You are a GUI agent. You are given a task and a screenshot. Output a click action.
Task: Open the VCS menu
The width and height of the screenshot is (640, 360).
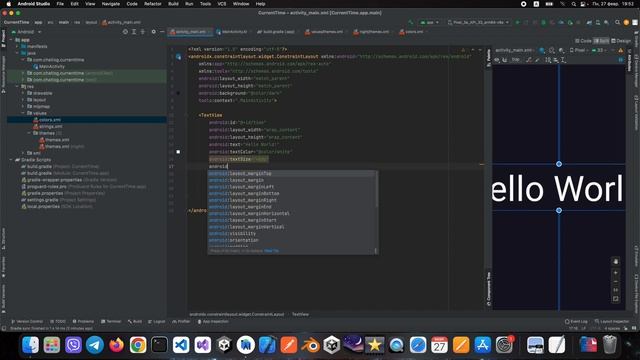click(222, 4)
